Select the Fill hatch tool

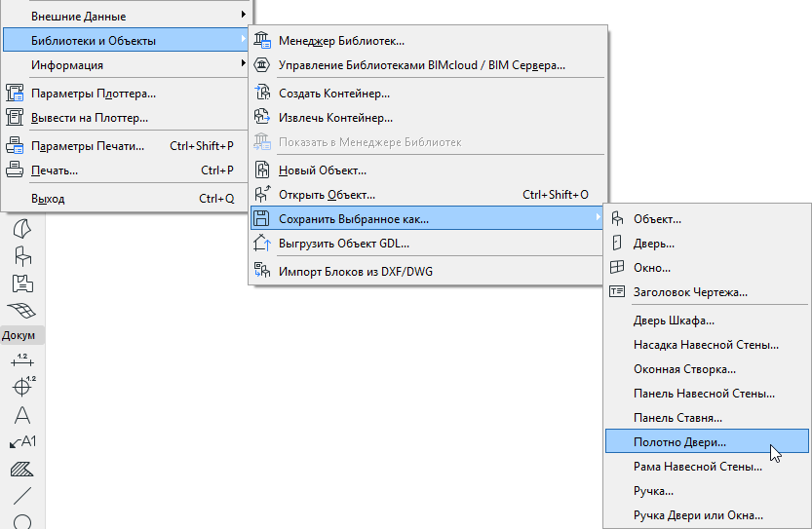(x=22, y=469)
